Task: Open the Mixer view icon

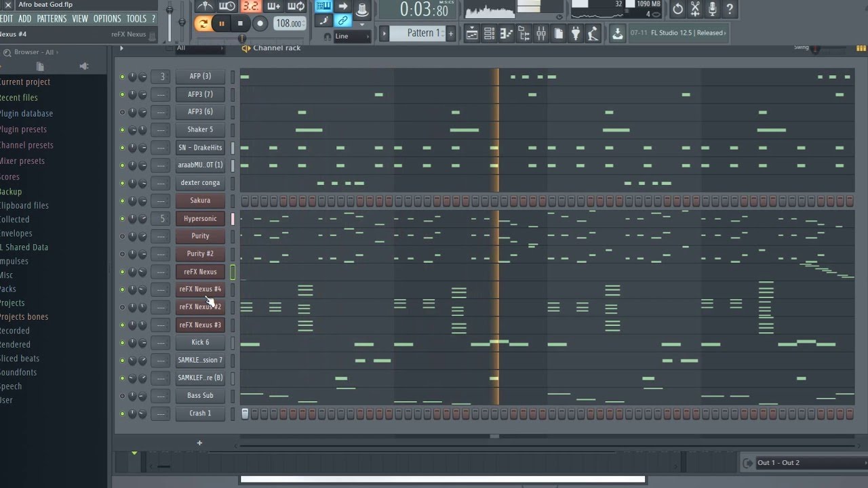Action: point(541,33)
